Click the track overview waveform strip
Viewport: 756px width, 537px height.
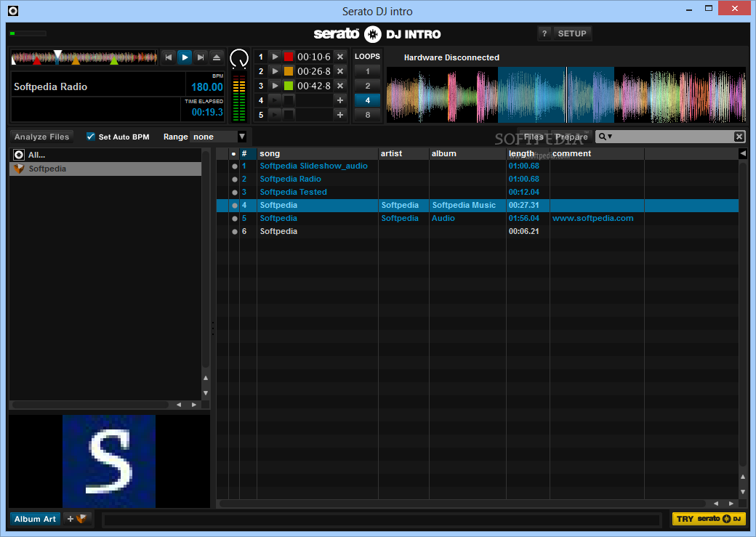(x=84, y=57)
